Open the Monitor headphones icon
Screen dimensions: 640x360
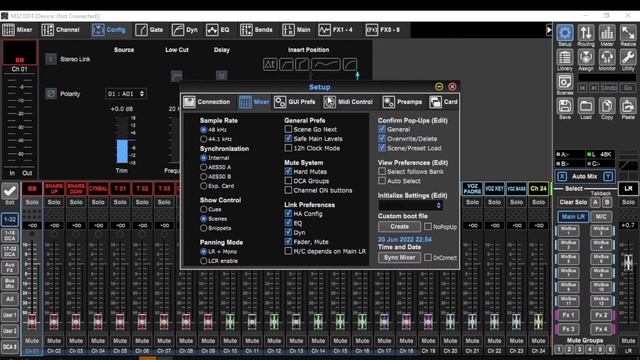607,58
